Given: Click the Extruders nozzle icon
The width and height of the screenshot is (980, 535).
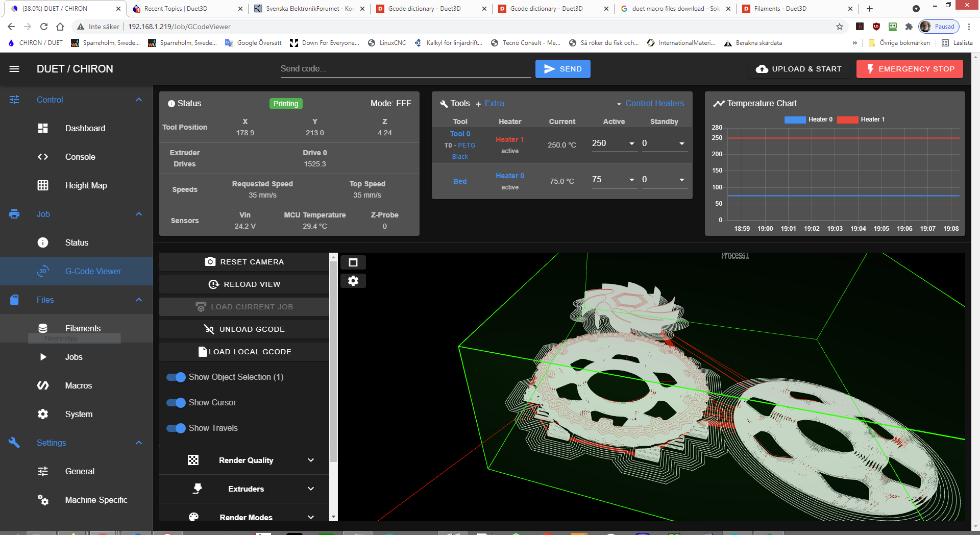Looking at the screenshot, I should pyautogui.click(x=198, y=489).
